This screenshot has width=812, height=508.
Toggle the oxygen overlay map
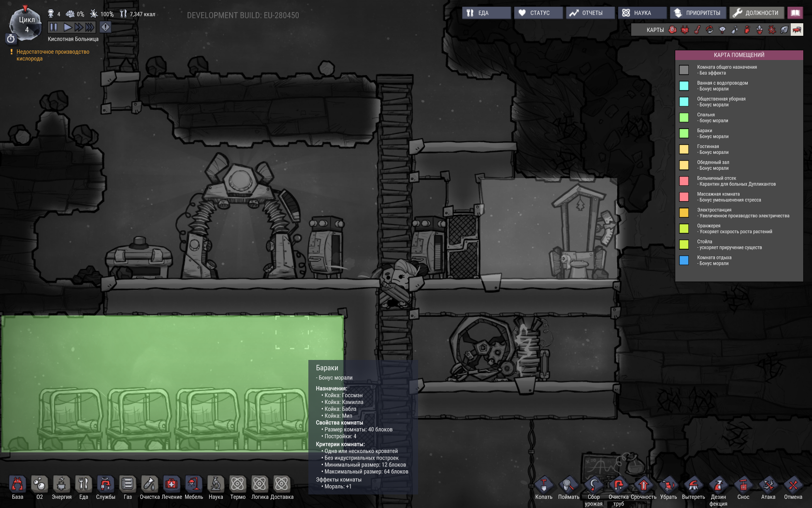672,30
